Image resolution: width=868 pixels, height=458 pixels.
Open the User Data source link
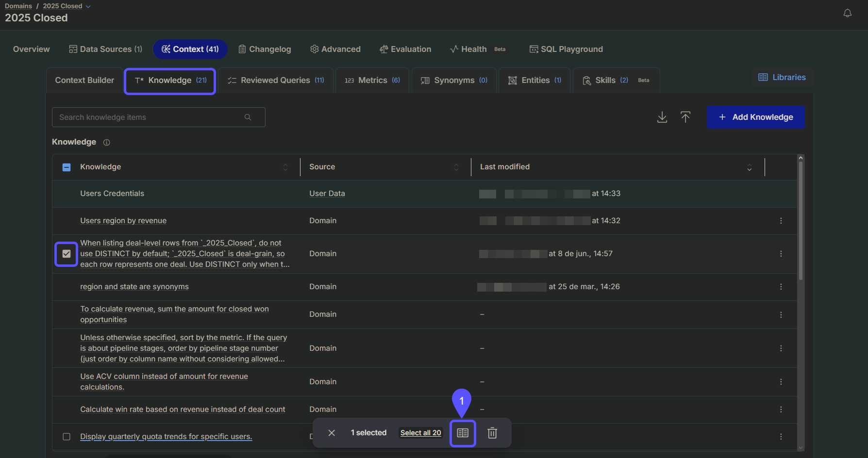(x=327, y=194)
